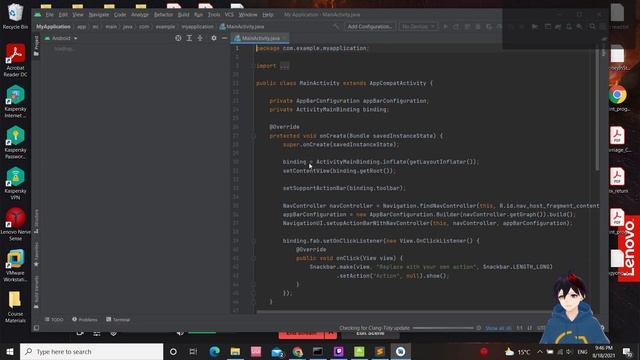Open the Analyze menu

coord(140,15)
